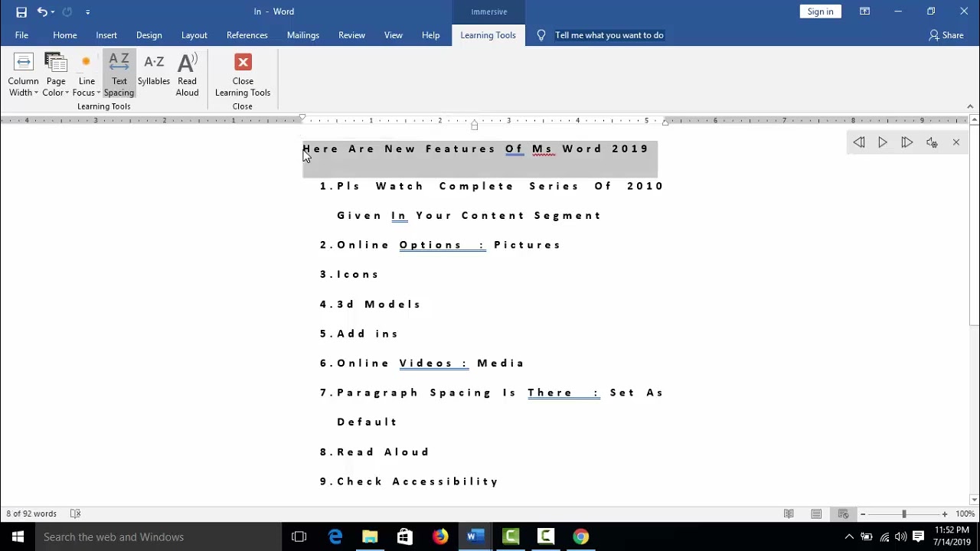Go to the Layout tab
The width and height of the screenshot is (980, 551).
pos(194,35)
